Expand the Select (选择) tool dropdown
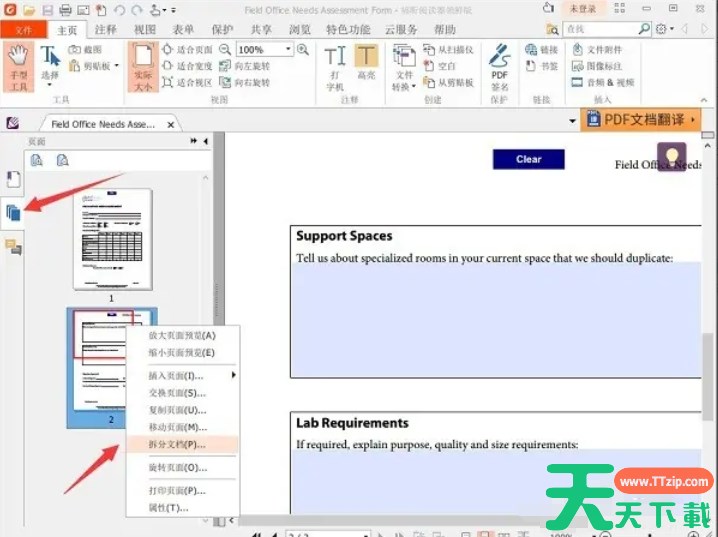Viewport: 718px width, 537px height. tap(50, 84)
